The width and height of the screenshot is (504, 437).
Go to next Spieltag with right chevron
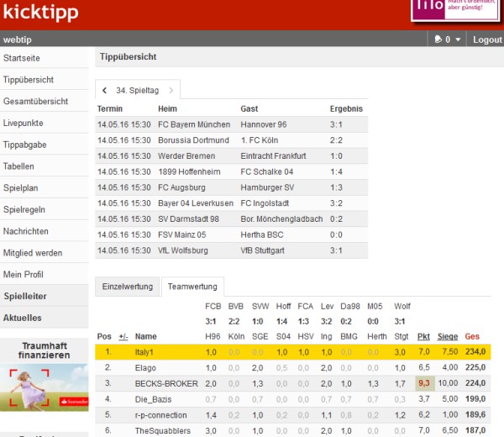tap(171, 91)
